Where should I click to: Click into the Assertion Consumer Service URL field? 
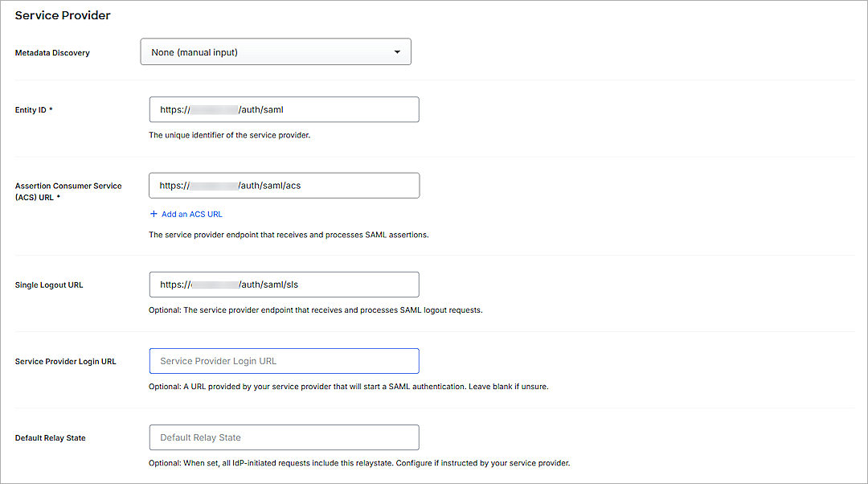click(284, 186)
